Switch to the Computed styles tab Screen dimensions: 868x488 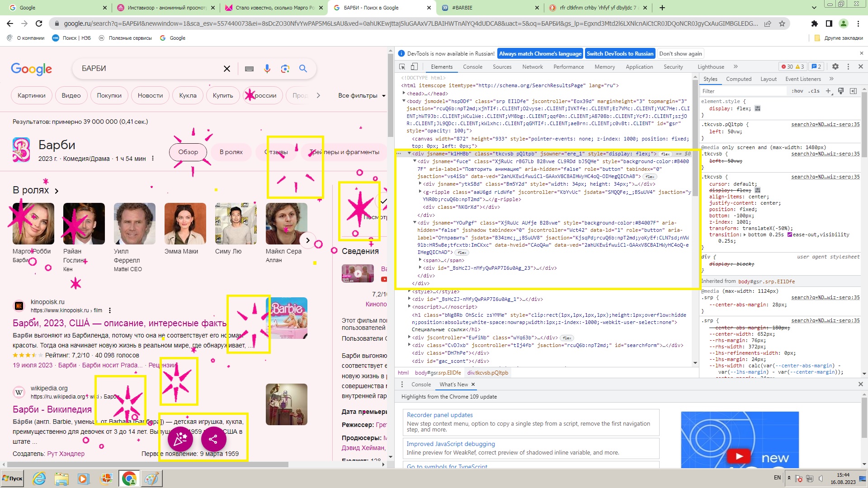coord(739,79)
